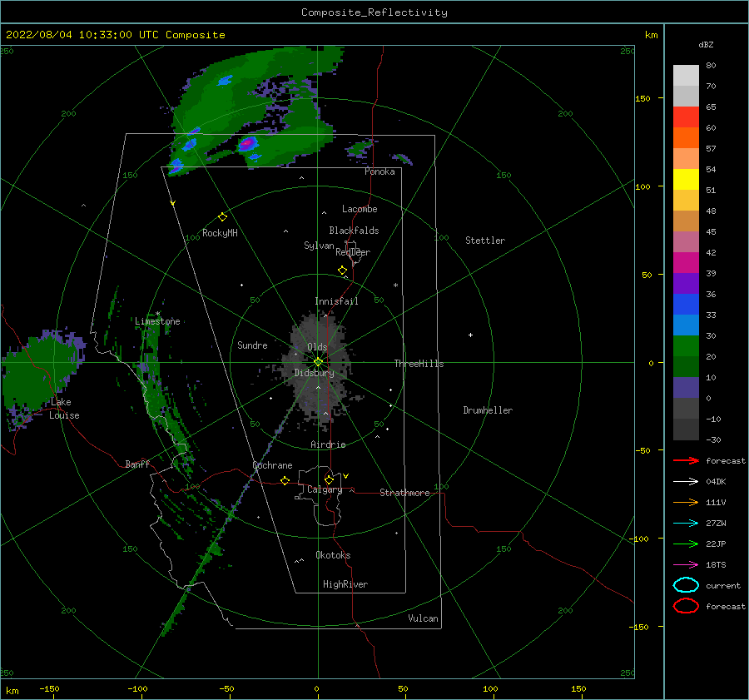
Task: Click the Drumheller city label
Action: 488,410
